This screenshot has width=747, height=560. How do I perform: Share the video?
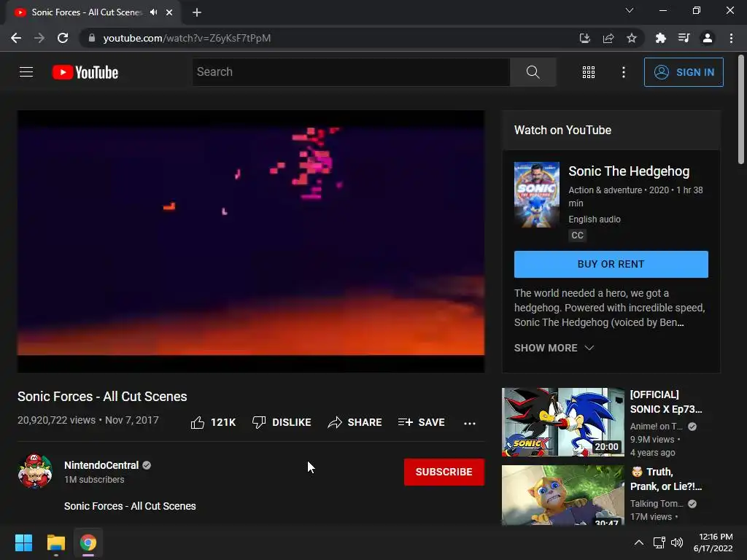355,422
